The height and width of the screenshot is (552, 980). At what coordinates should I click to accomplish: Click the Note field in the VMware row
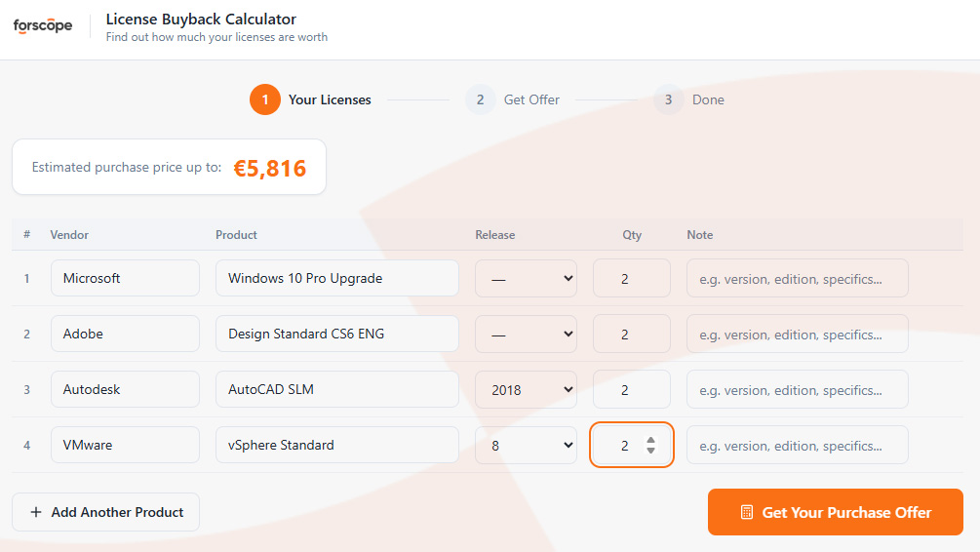pos(797,445)
